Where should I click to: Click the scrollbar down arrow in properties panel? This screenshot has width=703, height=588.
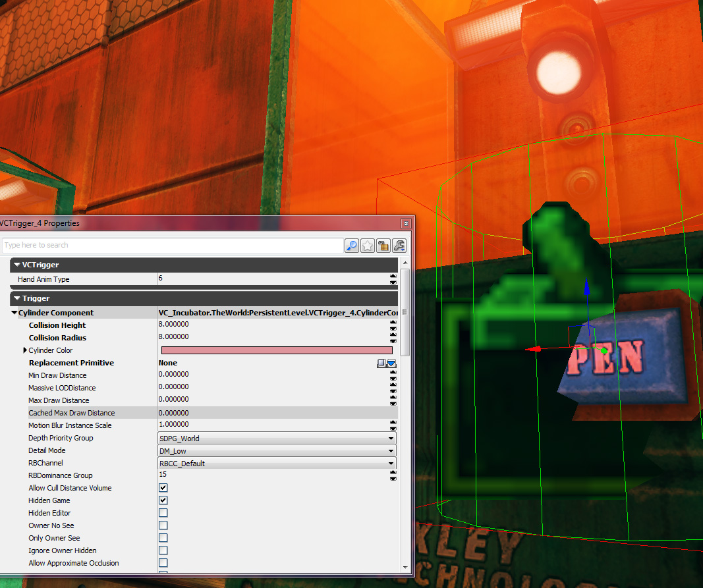tap(405, 568)
